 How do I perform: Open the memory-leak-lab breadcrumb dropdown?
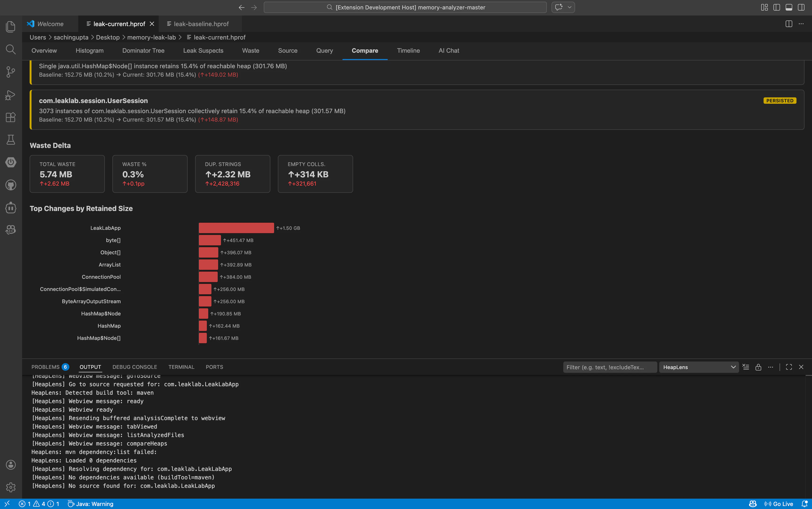[x=151, y=37]
